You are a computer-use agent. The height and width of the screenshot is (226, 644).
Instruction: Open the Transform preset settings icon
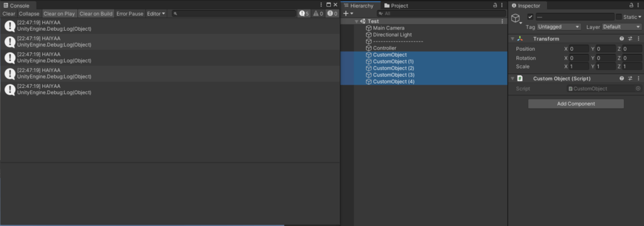coord(630,38)
